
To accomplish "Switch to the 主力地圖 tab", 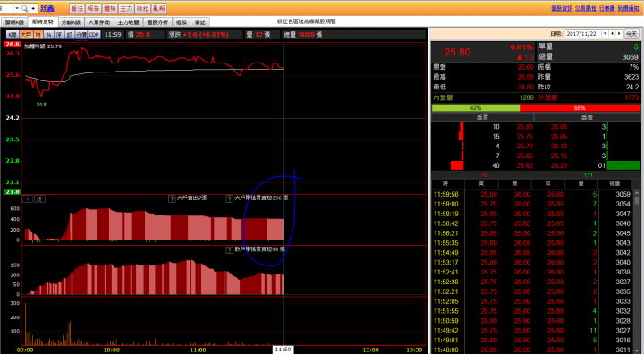I will (x=129, y=22).
